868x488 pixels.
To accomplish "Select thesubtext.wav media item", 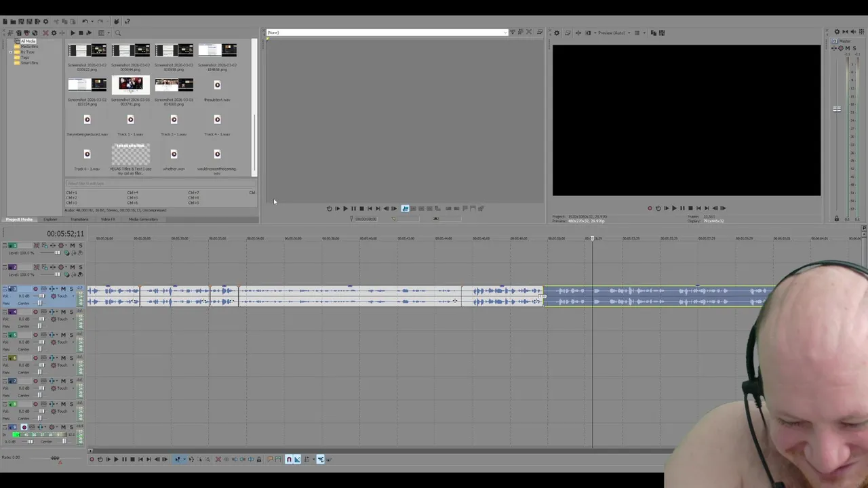I will pyautogui.click(x=217, y=89).
